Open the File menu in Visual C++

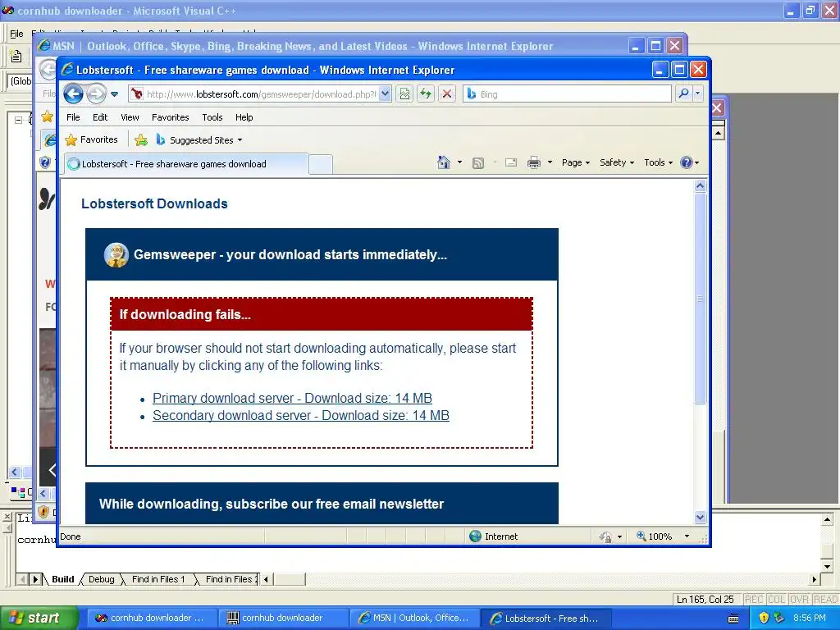16,34
